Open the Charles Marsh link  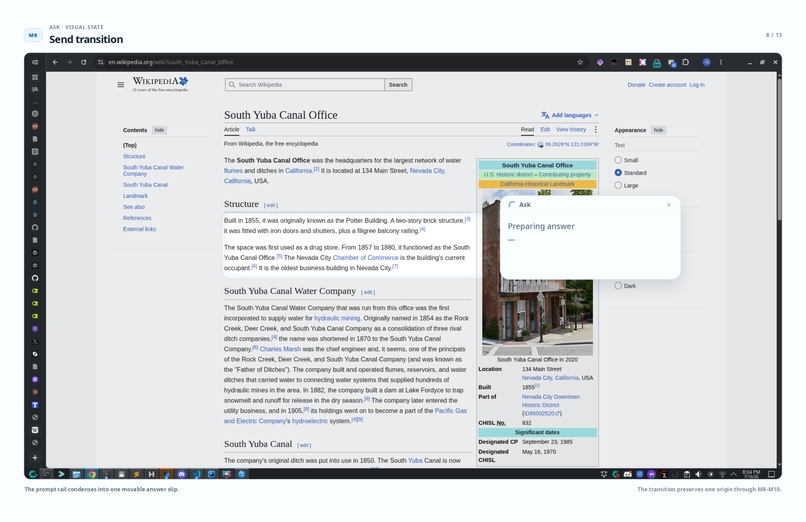(x=280, y=349)
